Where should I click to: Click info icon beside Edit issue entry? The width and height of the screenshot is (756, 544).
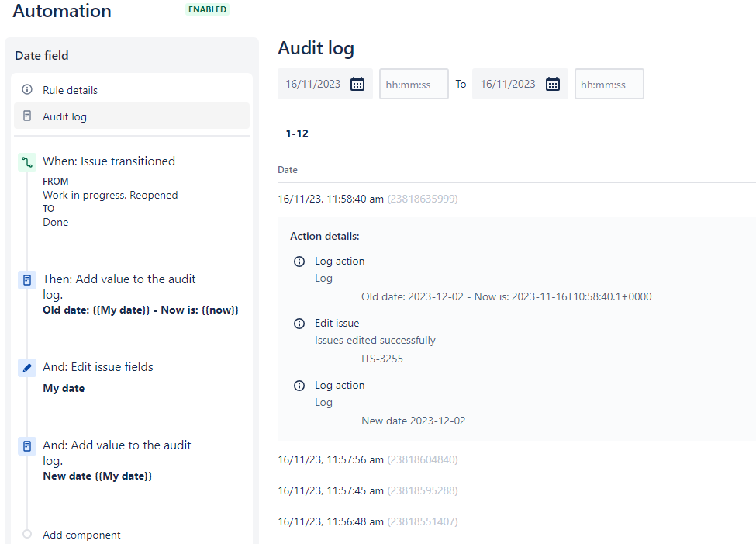point(299,324)
